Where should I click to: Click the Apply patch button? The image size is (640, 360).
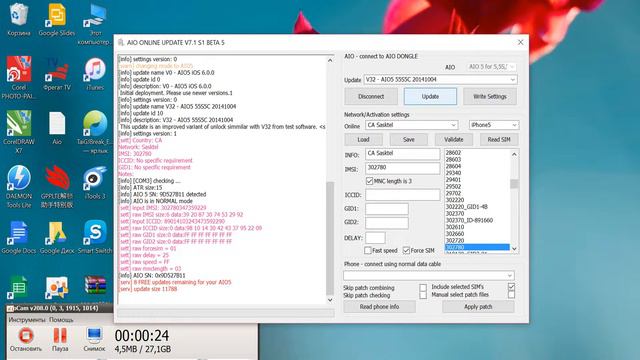click(x=478, y=307)
